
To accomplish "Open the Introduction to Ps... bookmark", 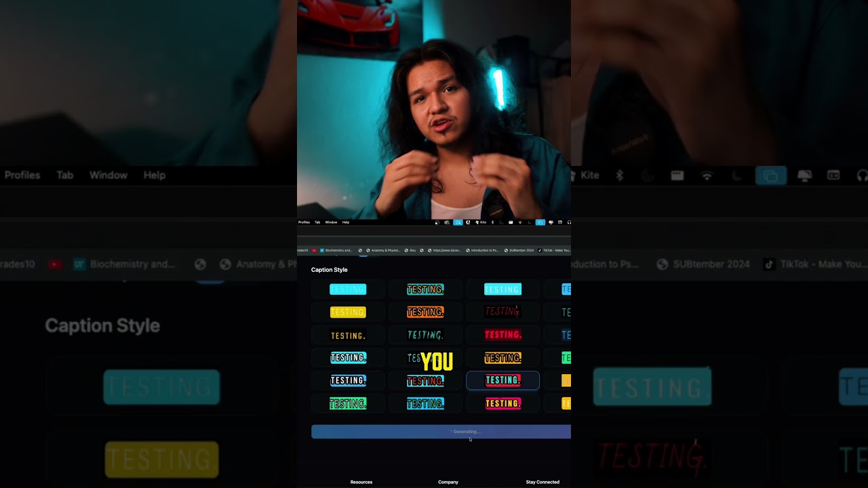I will 482,250.
